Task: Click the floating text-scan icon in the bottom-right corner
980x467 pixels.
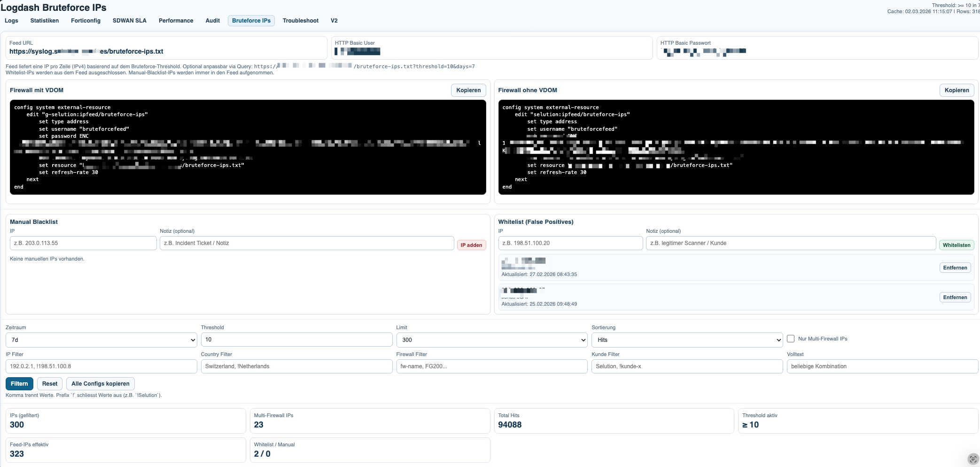Action: pyautogui.click(x=973, y=459)
